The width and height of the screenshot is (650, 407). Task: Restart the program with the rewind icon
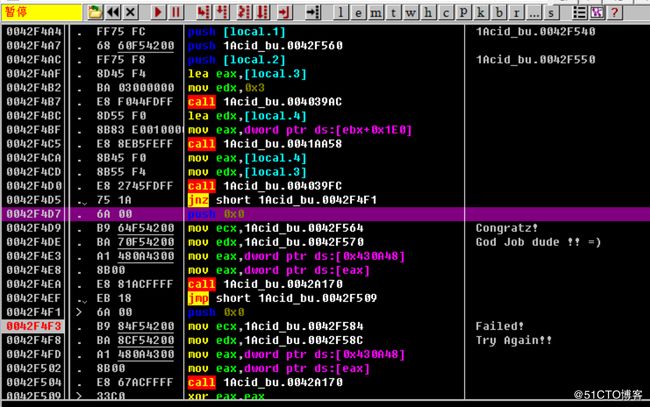click(x=113, y=12)
